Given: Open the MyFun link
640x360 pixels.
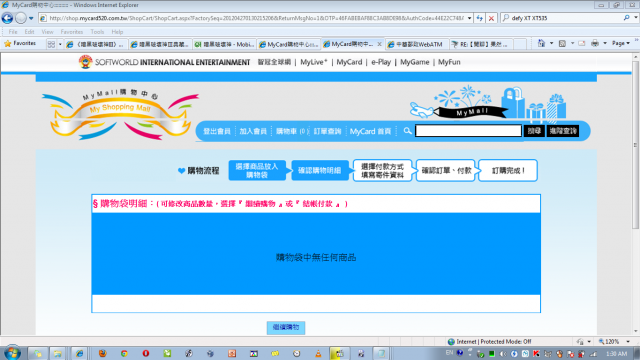Looking at the screenshot, I should click(x=449, y=62).
